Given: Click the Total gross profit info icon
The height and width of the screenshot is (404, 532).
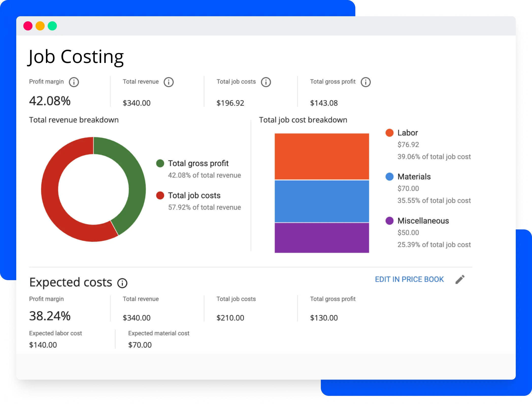Looking at the screenshot, I should tap(365, 82).
